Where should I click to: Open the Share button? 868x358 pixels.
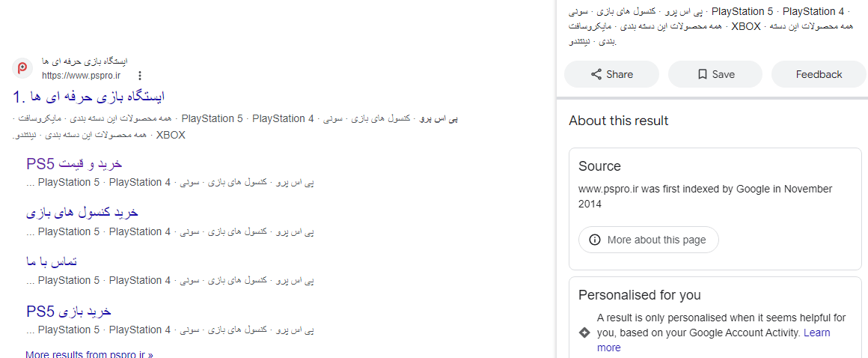click(611, 74)
